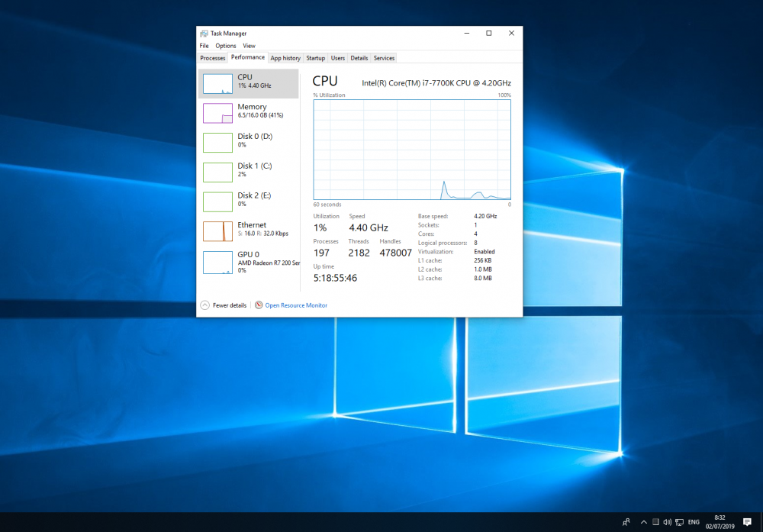Viewport: 763px width, 532px height.
Task: Close the Task Manager window
Action: 511,33
